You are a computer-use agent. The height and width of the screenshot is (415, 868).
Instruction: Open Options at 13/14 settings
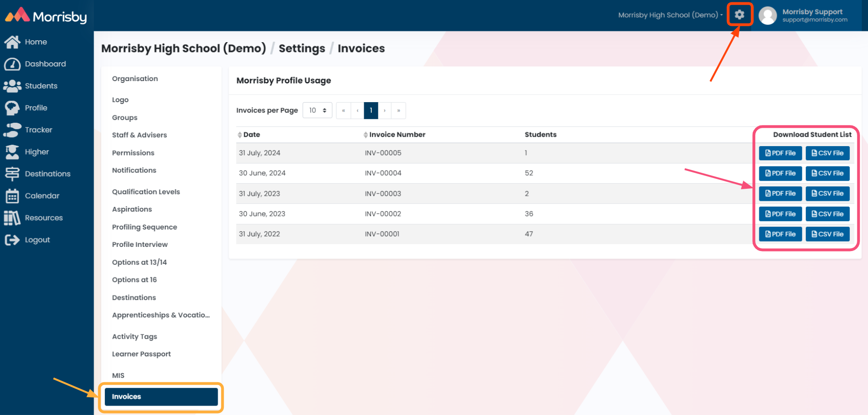(140, 262)
